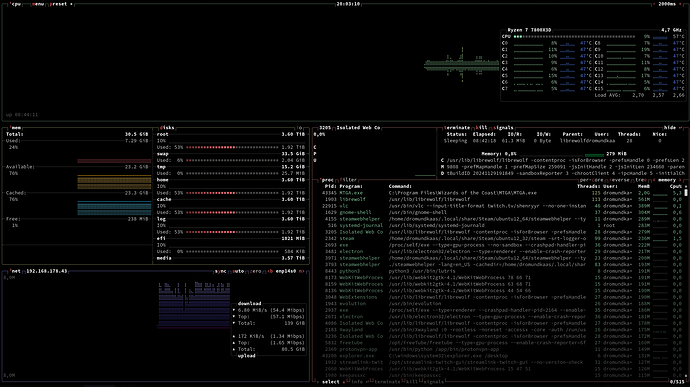
Task: Click the uptime display
Action: click(x=22, y=115)
